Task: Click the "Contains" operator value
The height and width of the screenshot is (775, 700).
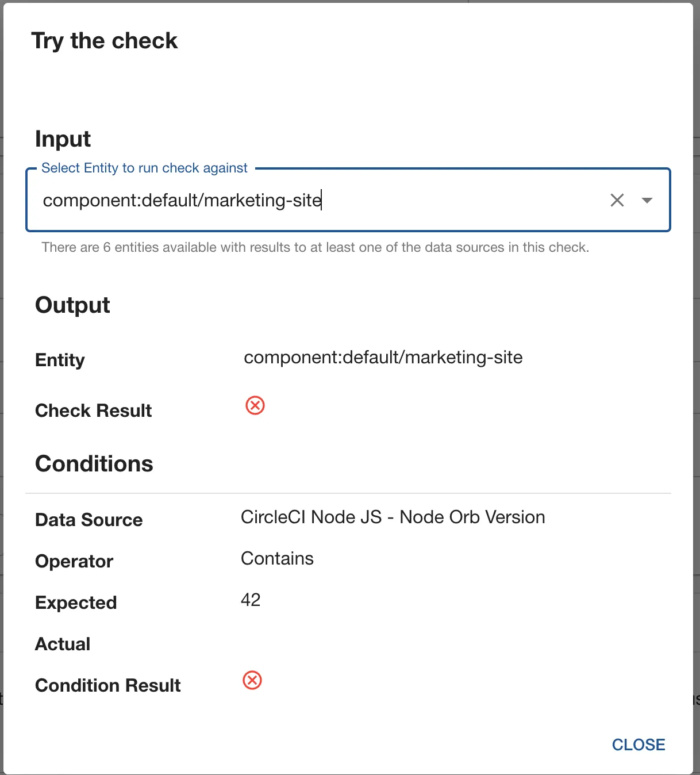Action: (x=277, y=558)
